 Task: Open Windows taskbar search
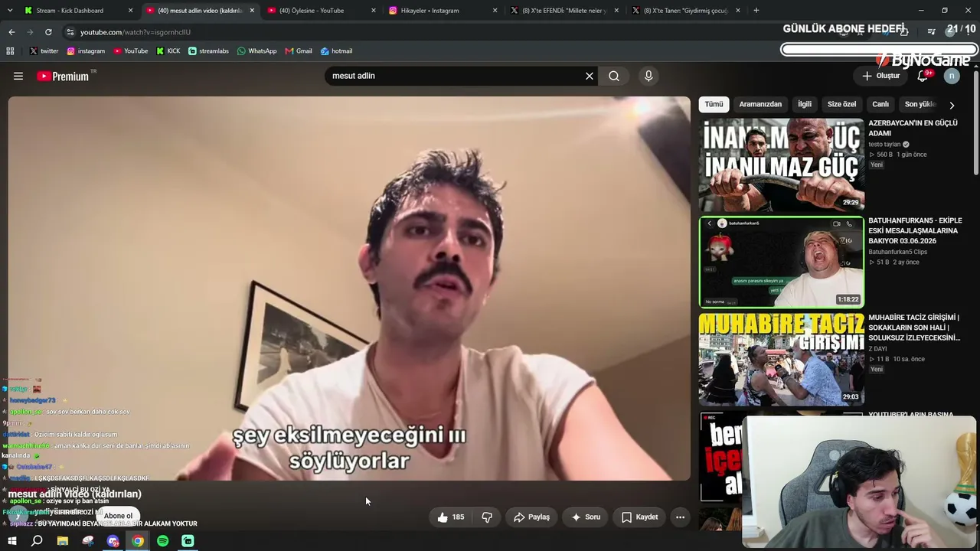37,541
